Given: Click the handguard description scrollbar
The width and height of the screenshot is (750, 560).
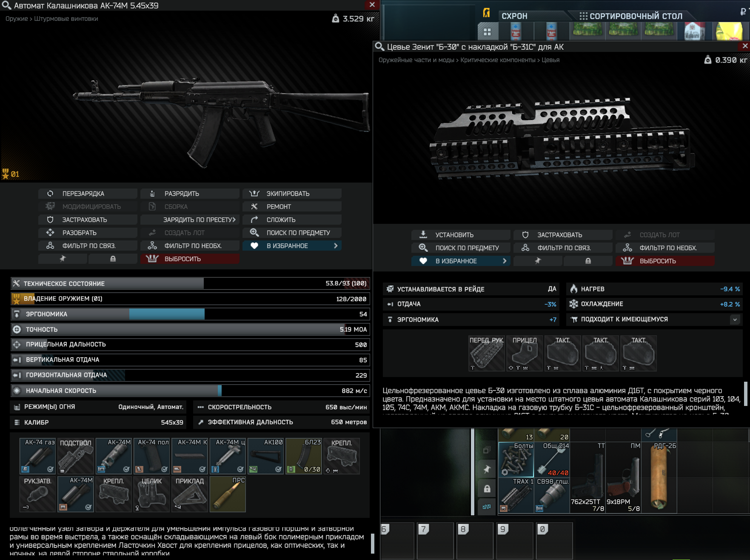Looking at the screenshot, I should pyautogui.click(x=745, y=394).
